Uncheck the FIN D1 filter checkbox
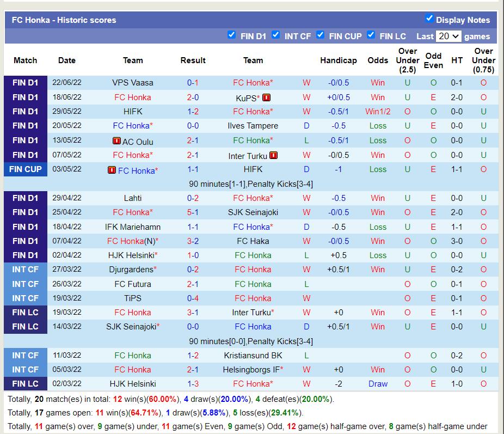This screenshot has width=504, height=434. coord(231,35)
